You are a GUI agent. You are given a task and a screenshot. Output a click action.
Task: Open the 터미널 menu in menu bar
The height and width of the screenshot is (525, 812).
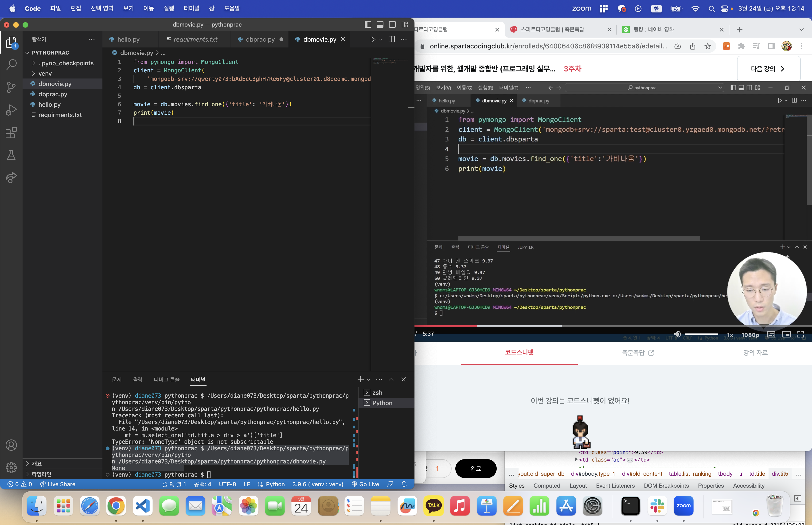pos(191,8)
